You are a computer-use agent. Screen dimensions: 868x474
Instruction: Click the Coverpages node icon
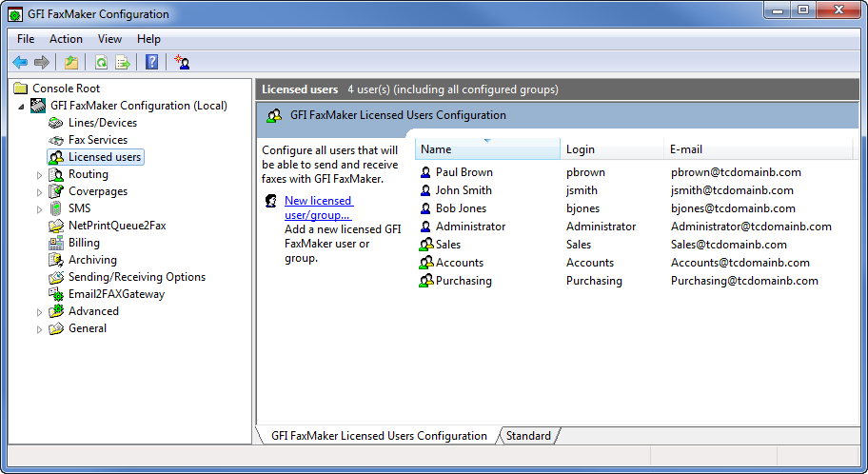tap(56, 191)
